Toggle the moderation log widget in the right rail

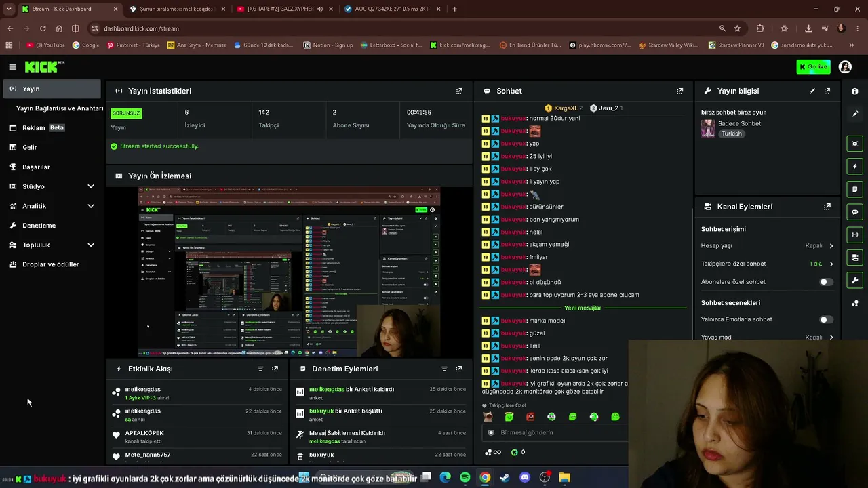pos(854,189)
